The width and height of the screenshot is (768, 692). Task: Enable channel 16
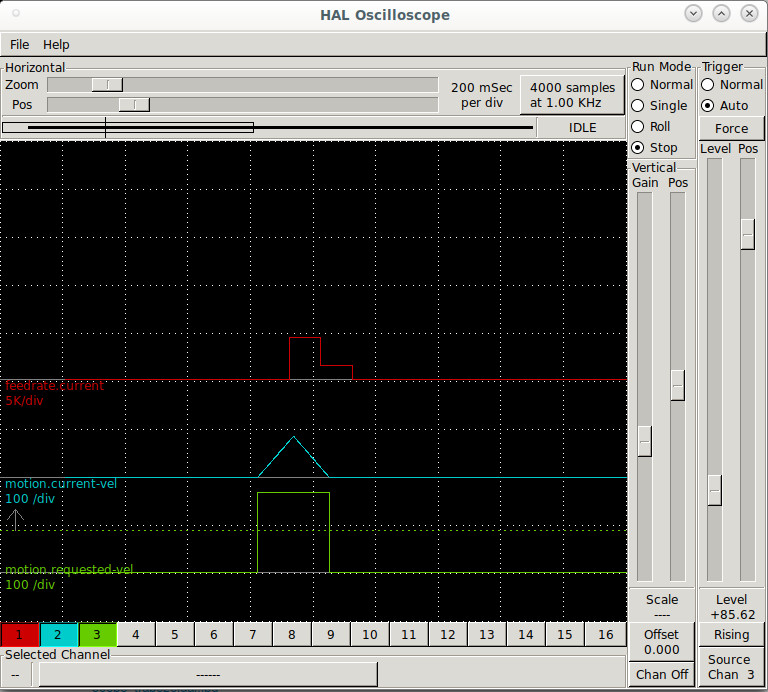pos(606,635)
